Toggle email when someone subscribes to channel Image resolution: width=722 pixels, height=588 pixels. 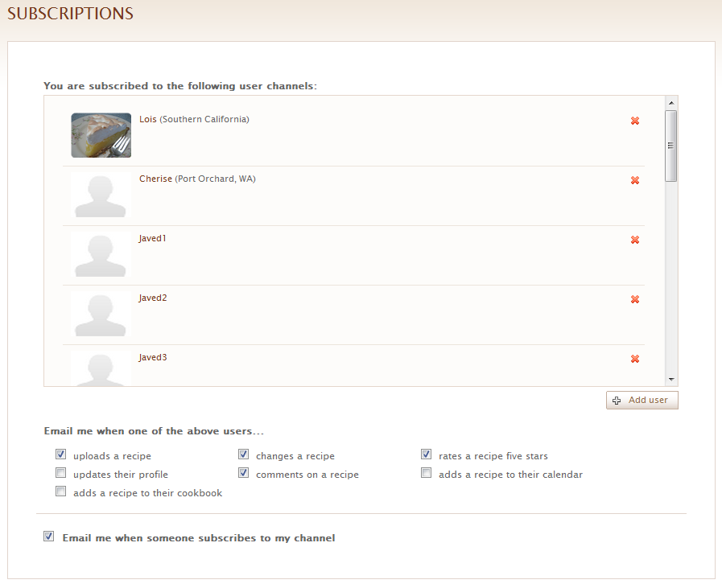pyautogui.click(x=49, y=537)
